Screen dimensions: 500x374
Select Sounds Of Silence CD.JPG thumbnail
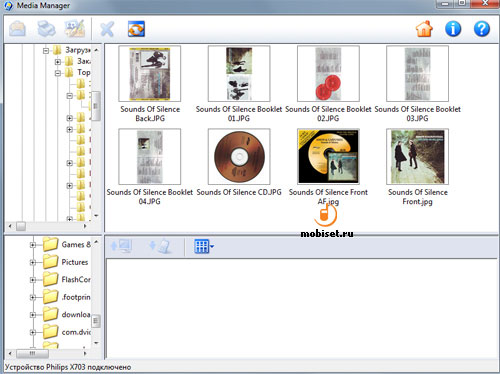click(239, 157)
